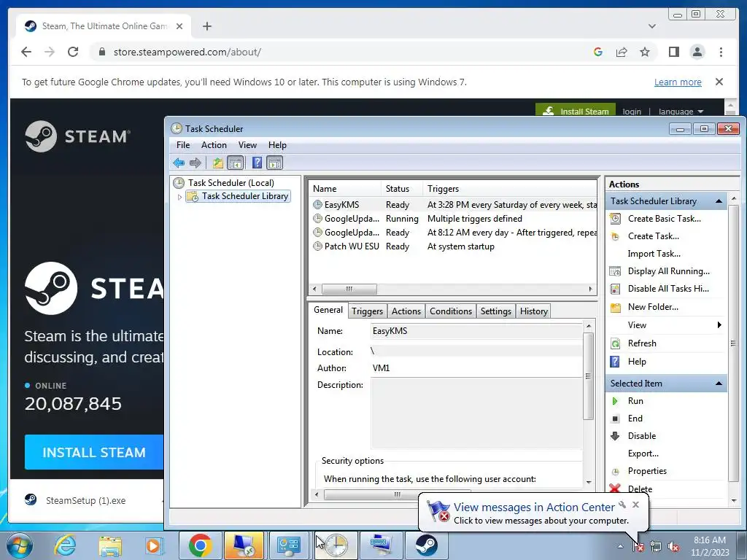Open the File menu
Image resolution: width=747 pixels, height=560 pixels.
click(183, 145)
